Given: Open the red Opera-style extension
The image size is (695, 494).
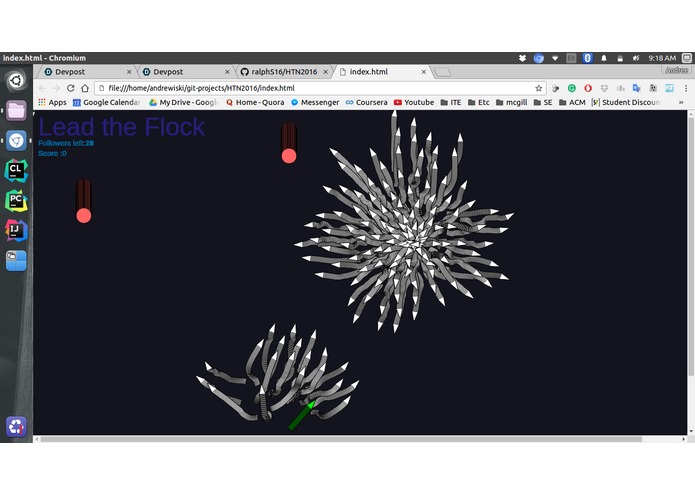Looking at the screenshot, I should [588, 88].
